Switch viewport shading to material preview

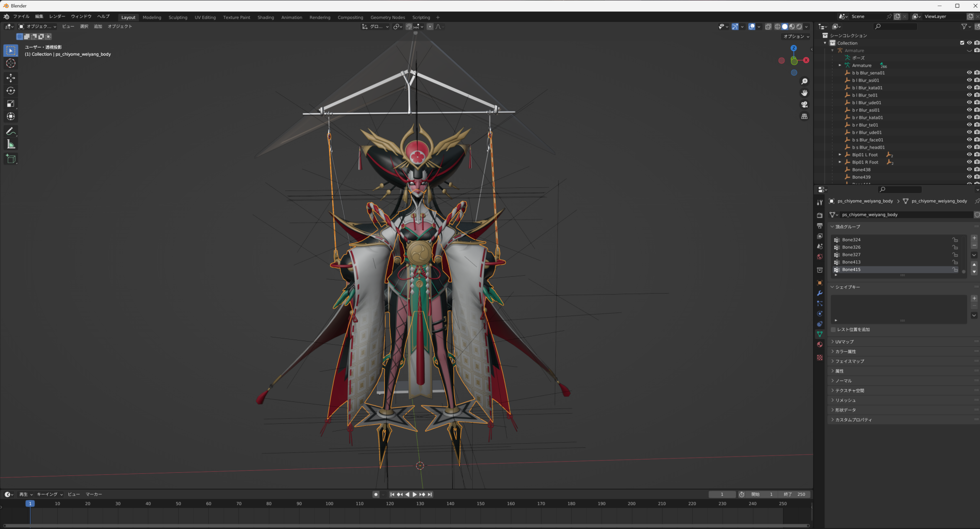(x=792, y=27)
